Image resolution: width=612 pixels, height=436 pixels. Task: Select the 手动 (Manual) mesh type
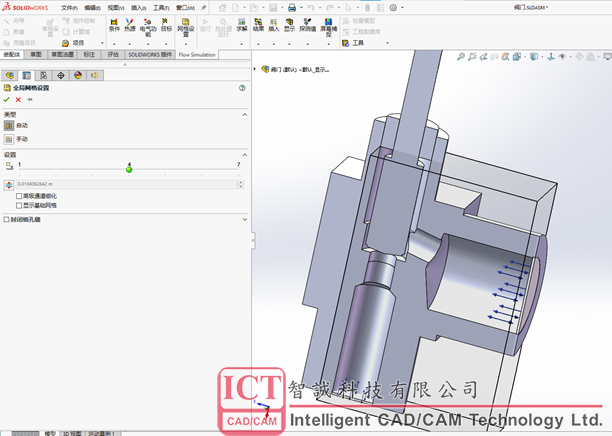9,139
